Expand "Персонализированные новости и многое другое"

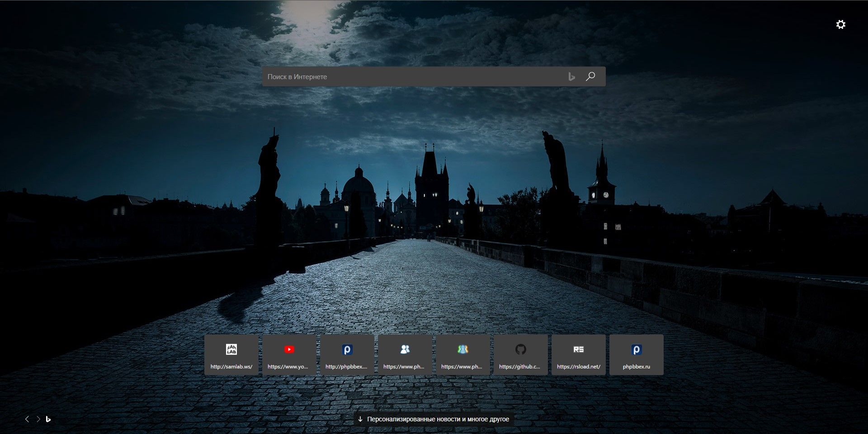point(434,419)
